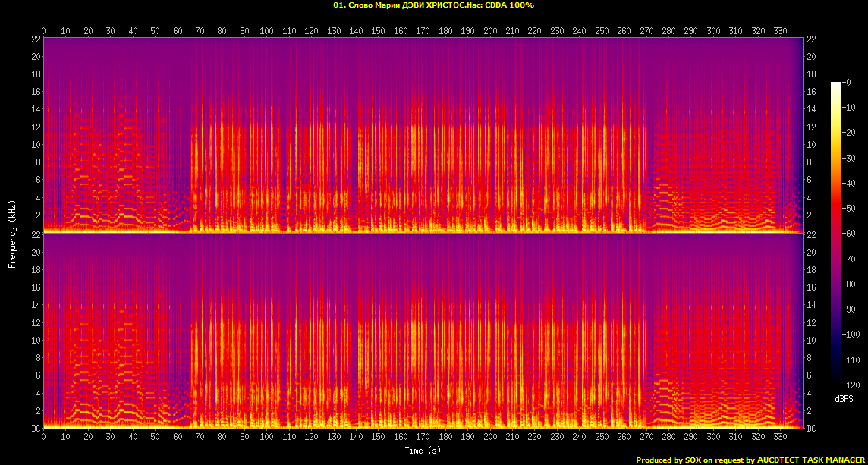Click the "Time (s)" axis label

click(x=423, y=451)
